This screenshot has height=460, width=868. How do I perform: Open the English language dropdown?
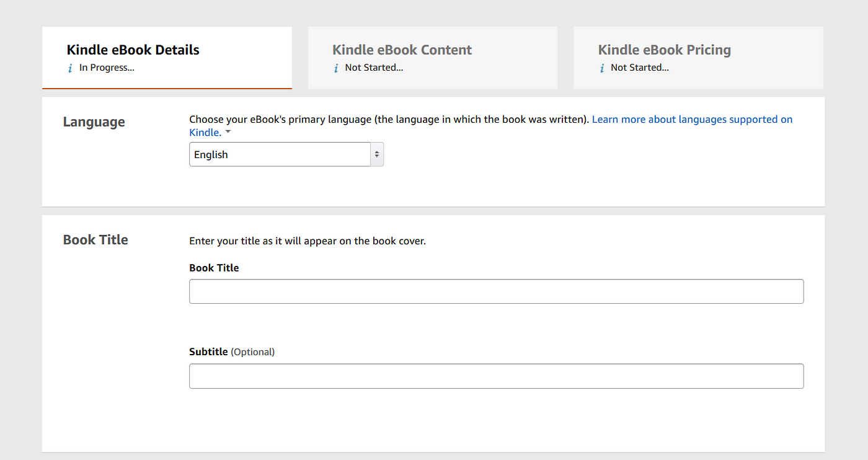(286, 154)
